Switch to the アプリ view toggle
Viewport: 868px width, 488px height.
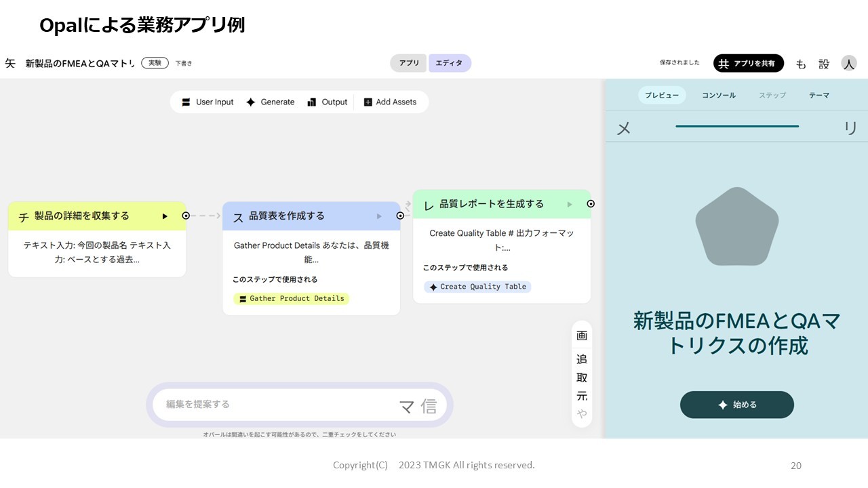coord(409,63)
